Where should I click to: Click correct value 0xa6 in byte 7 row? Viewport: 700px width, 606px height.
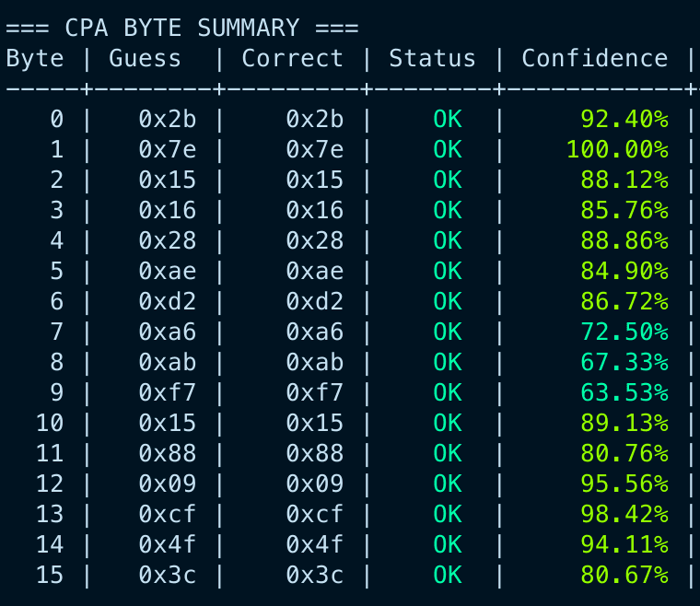tap(315, 332)
